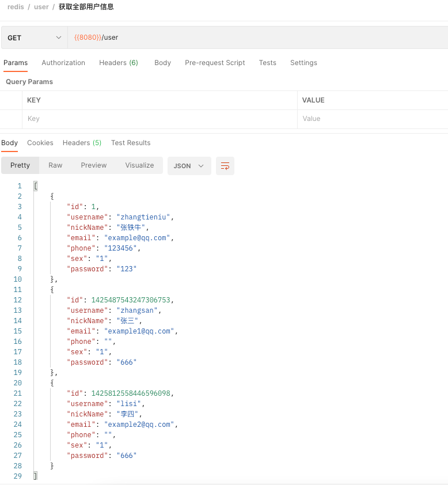Switch to the Authorization tab
The width and height of the screenshot is (448, 485).
click(63, 63)
